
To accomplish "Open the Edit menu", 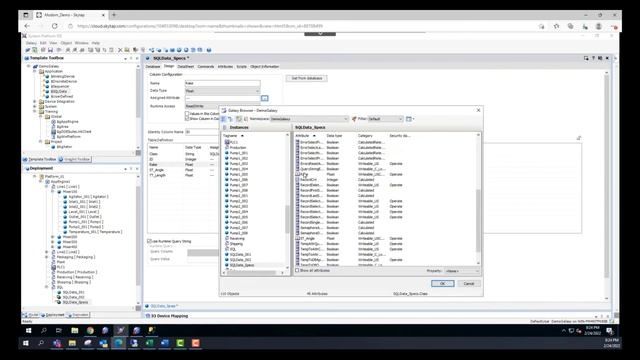I will pyautogui.click(x=43, y=43).
